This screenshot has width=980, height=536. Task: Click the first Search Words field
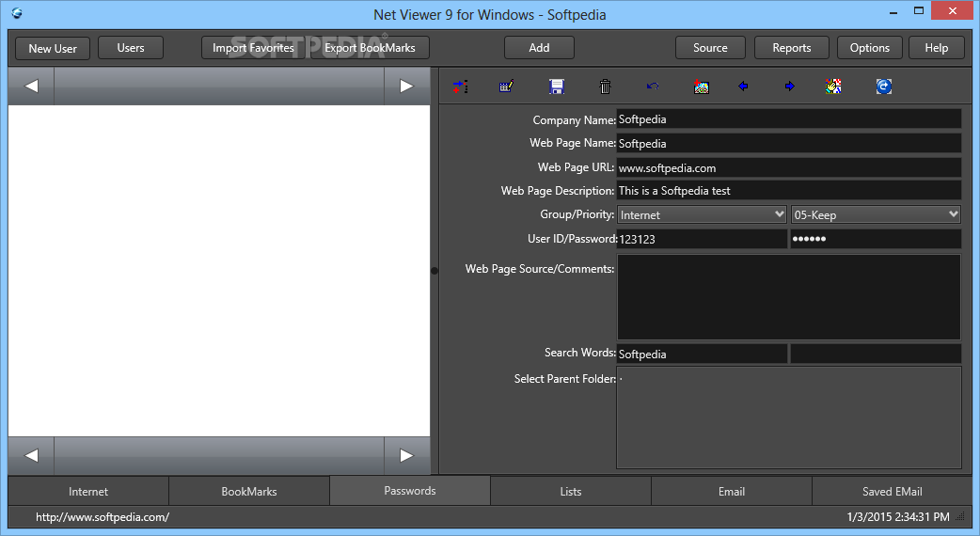tap(702, 354)
